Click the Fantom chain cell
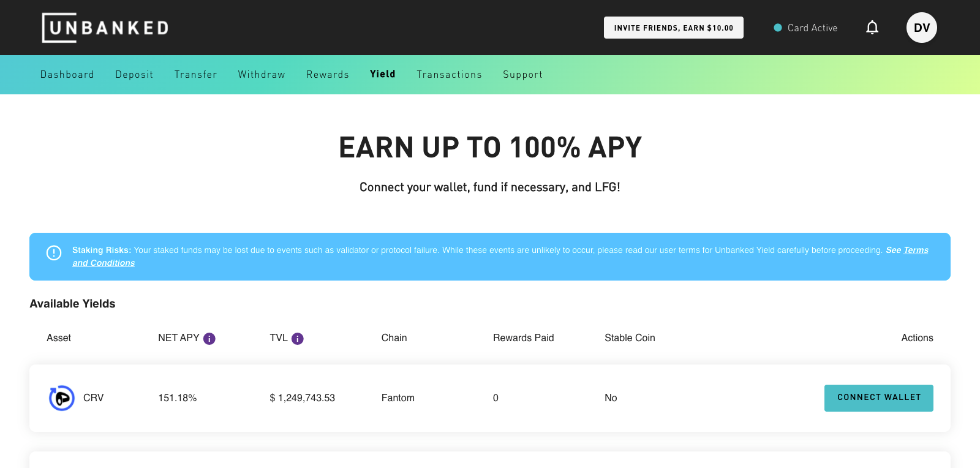Image resolution: width=980 pixels, height=468 pixels. (398, 398)
